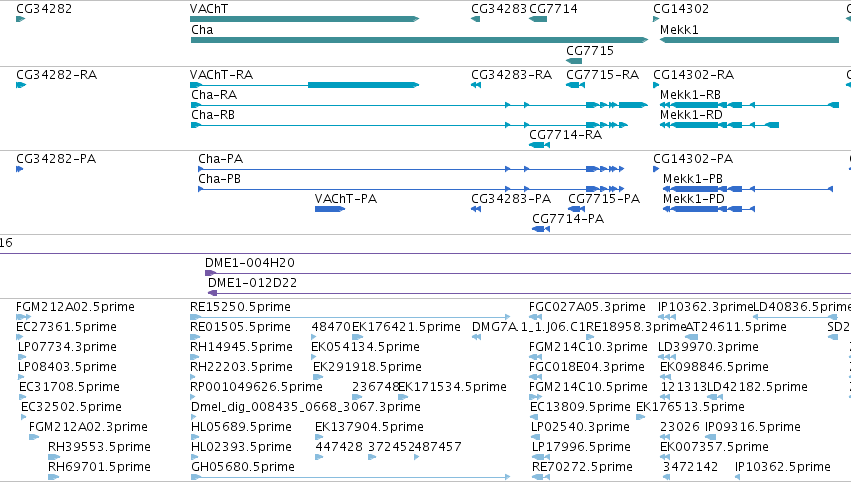Click the EK291918.5prime EST label

pyautogui.click(x=367, y=367)
